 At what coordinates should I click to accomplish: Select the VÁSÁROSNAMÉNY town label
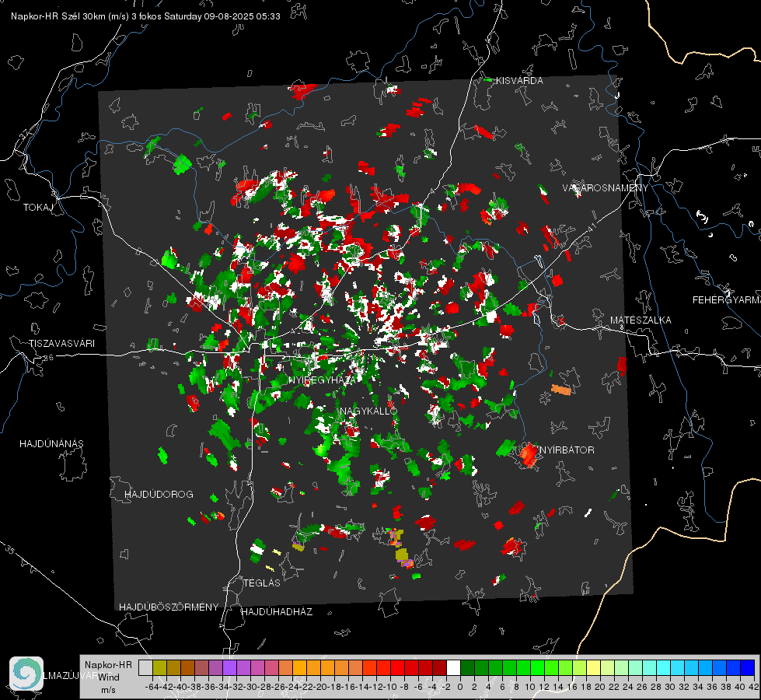[606, 188]
